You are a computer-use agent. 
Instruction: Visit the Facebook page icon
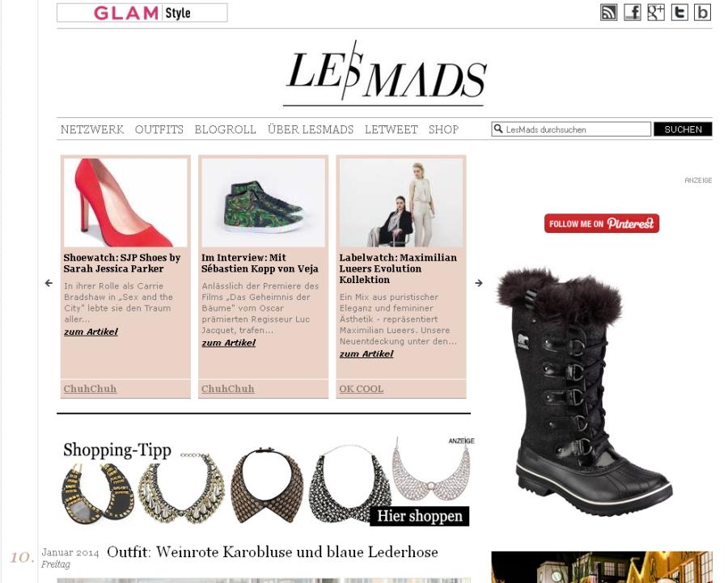coord(632,12)
